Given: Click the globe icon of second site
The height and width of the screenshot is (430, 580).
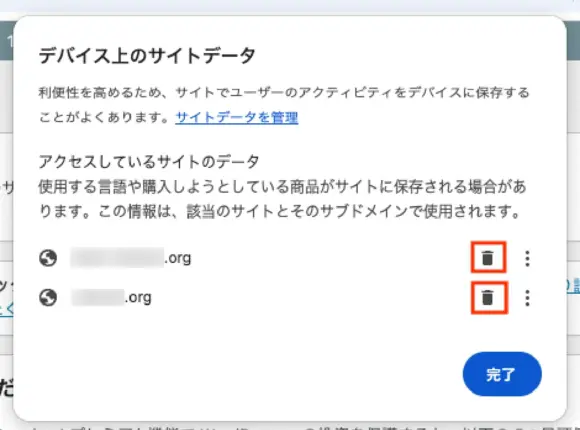Looking at the screenshot, I should [x=48, y=298].
